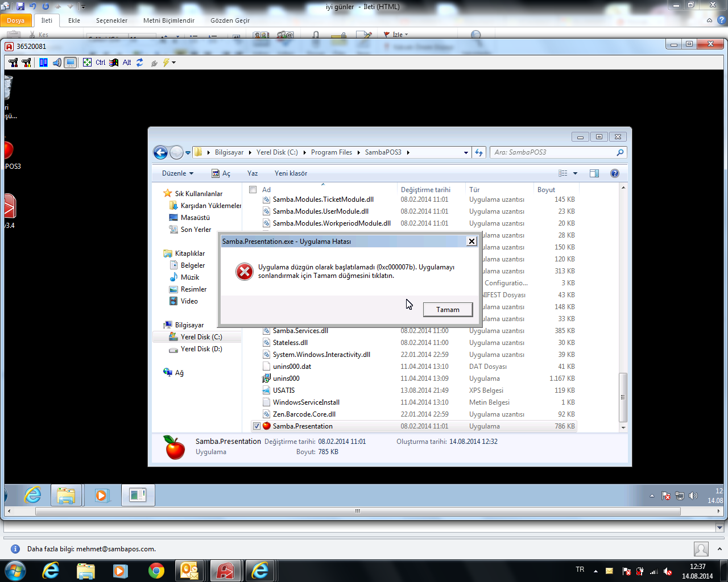Click the Ara: SambaPOS3 search field
Image resolution: width=728 pixels, height=582 pixels.
(552, 152)
